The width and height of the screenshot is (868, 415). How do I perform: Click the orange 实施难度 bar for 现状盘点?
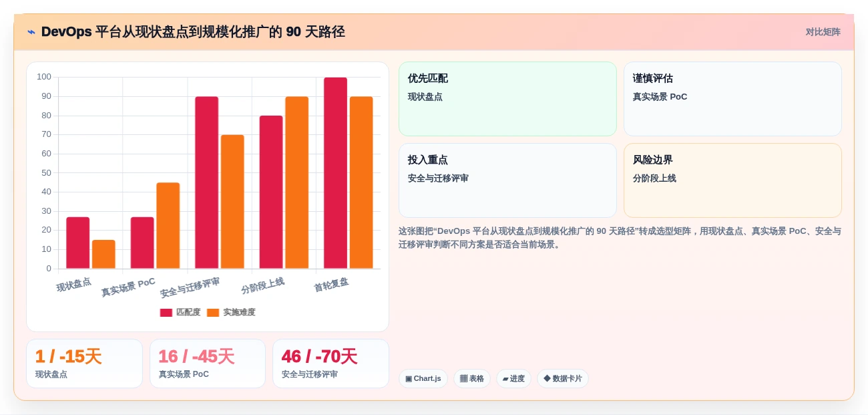(103, 255)
